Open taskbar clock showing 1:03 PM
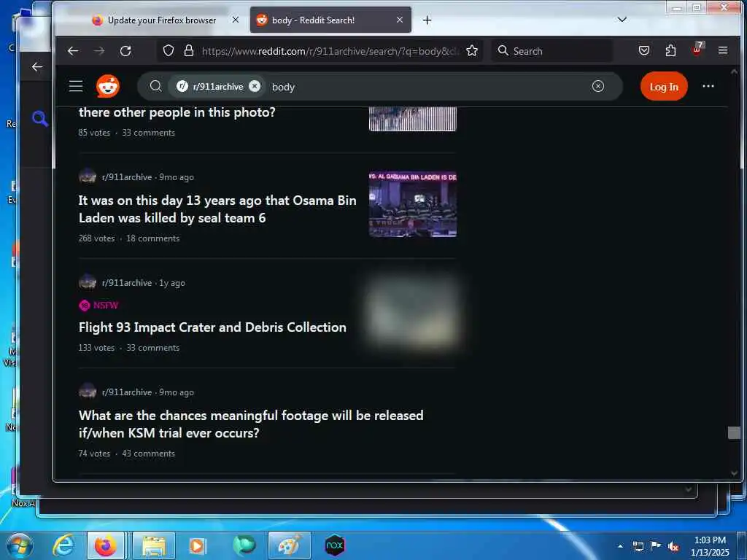Screen dimensions: 747x560 (x=710, y=546)
